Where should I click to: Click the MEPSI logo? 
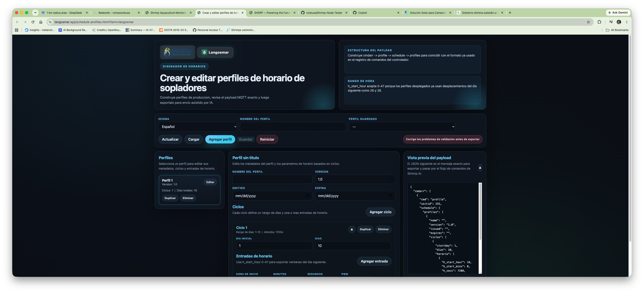[178, 52]
